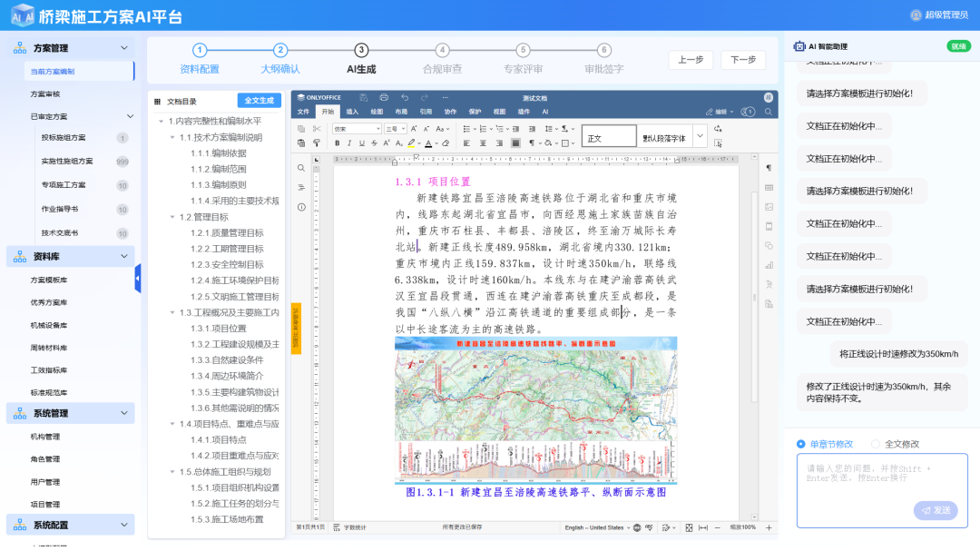Toggle bold formatting in the editor toolbar

pyautogui.click(x=337, y=143)
